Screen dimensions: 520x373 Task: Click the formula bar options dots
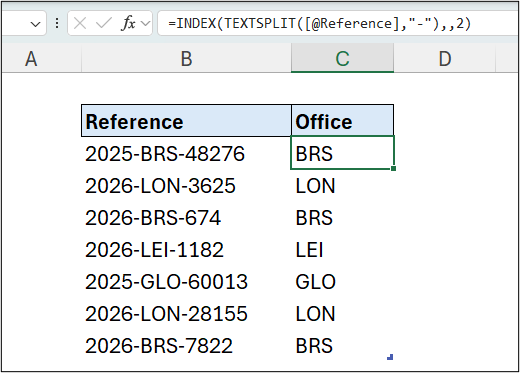[x=57, y=23]
